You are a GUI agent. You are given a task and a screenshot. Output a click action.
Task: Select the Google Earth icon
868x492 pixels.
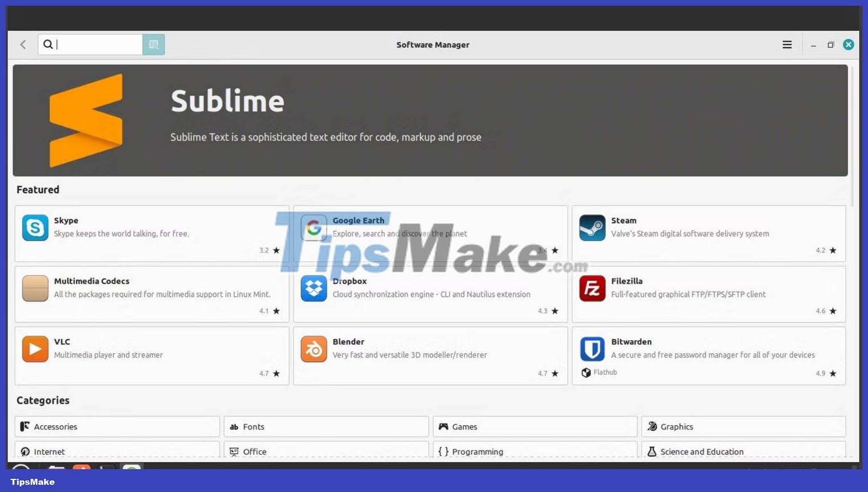[314, 228]
